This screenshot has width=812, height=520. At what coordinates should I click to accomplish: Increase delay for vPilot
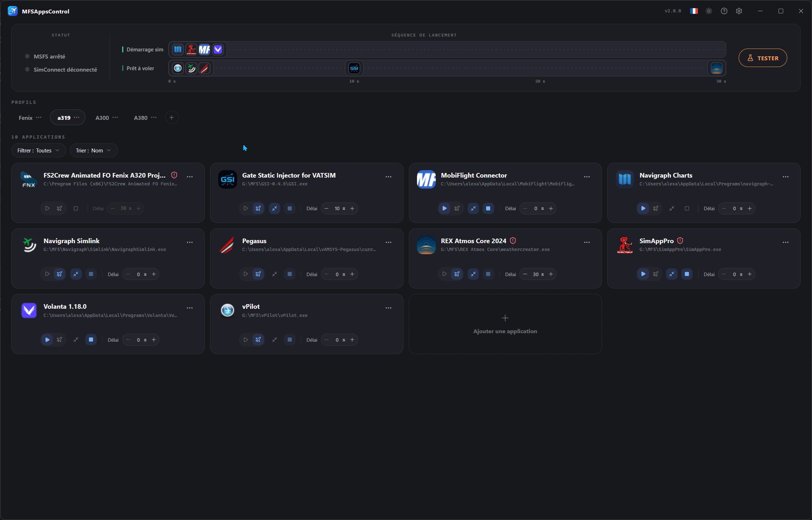[352, 340]
